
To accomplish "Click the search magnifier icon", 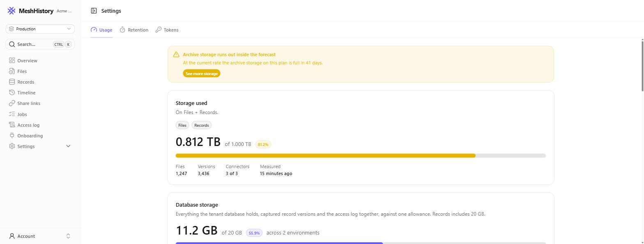I will pyautogui.click(x=12, y=44).
